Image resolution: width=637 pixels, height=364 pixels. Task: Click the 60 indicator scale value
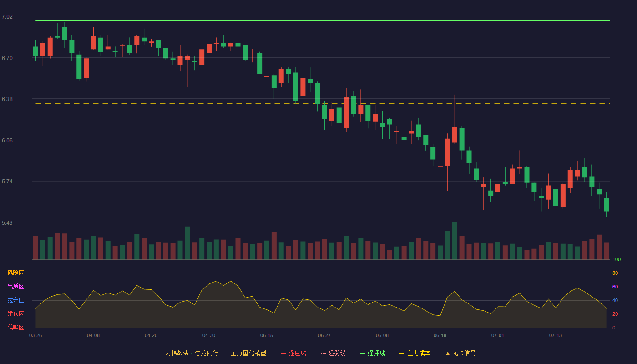click(615, 287)
